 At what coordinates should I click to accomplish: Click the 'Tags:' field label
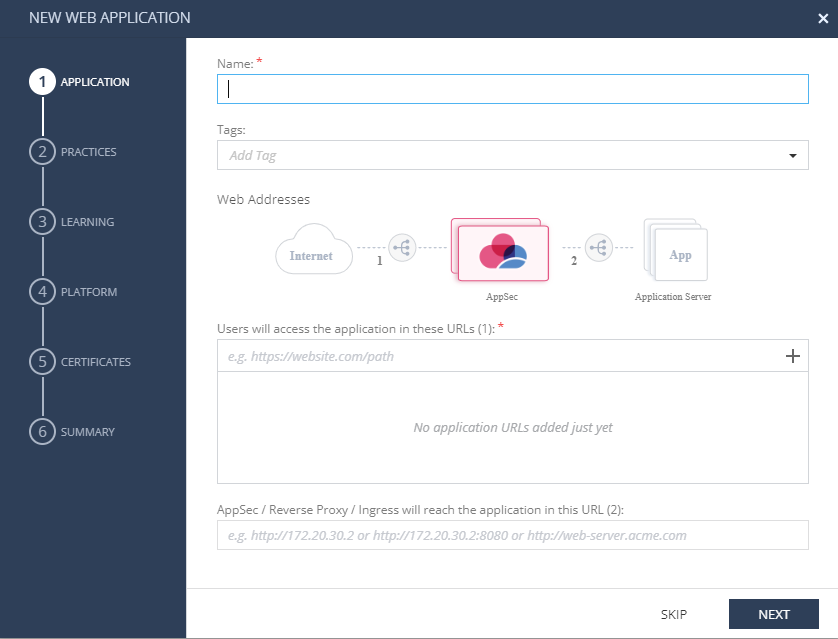[231, 130]
